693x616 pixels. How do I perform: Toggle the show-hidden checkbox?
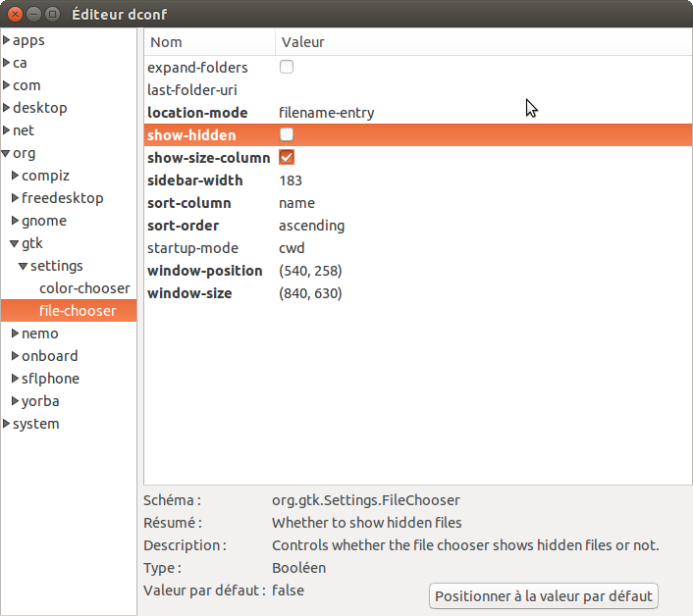[287, 135]
